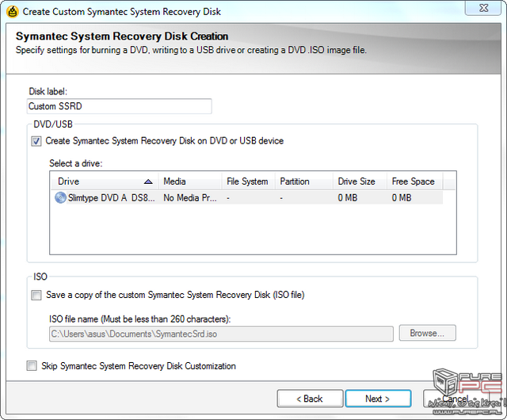Sort list by Partition column header
Viewport: 507px width, 420px height.
coord(304,181)
